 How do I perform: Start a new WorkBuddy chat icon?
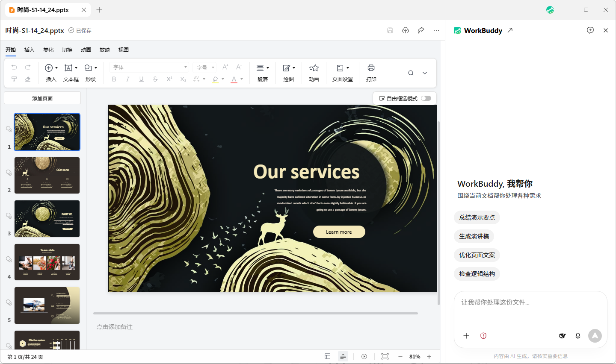[590, 30]
